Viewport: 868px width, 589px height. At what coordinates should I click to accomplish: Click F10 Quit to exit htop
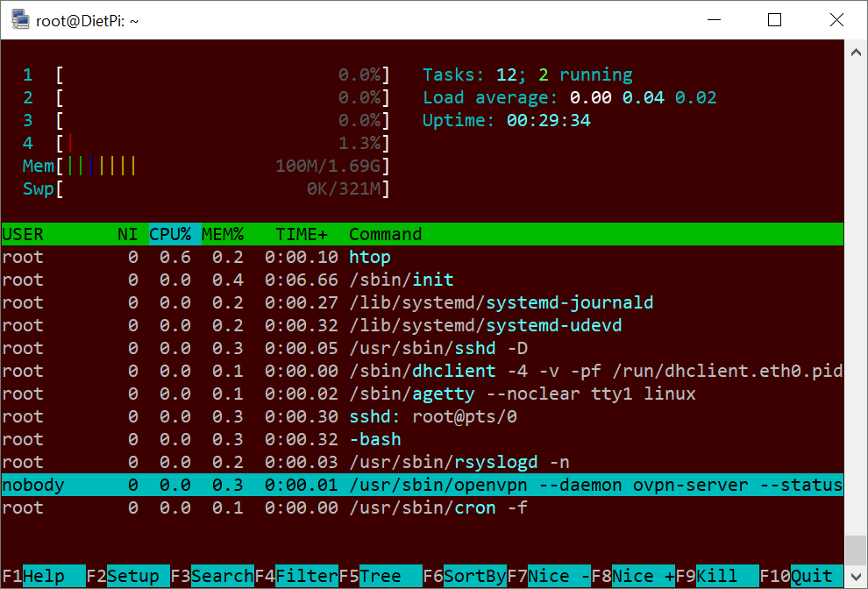click(801, 576)
